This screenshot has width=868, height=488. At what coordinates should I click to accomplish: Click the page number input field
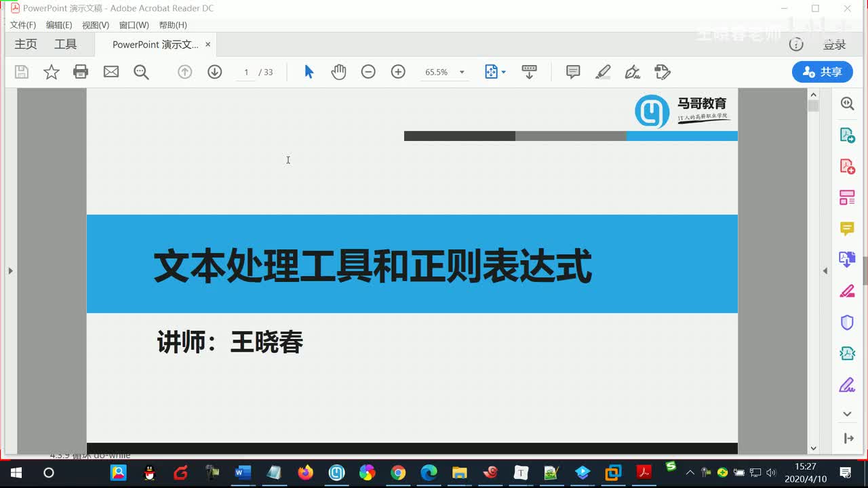click(246, 72)
